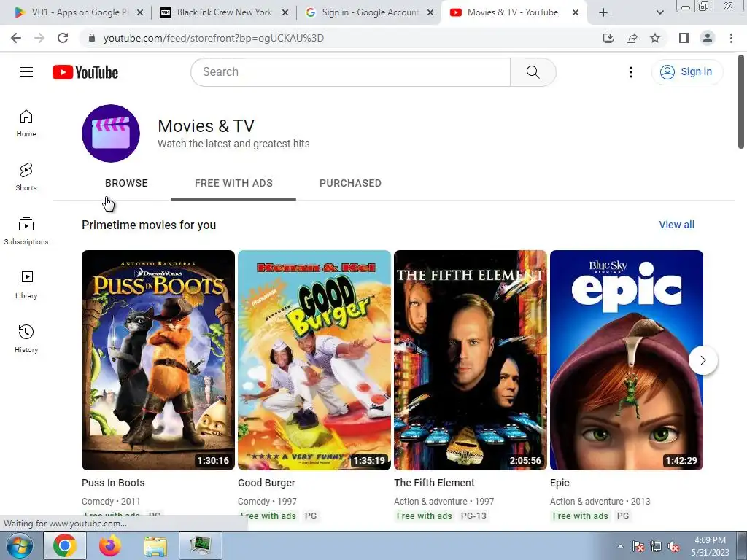The image size is (747, 560).
Task: Open the Windows Start menu
Action: pos(20,545)
